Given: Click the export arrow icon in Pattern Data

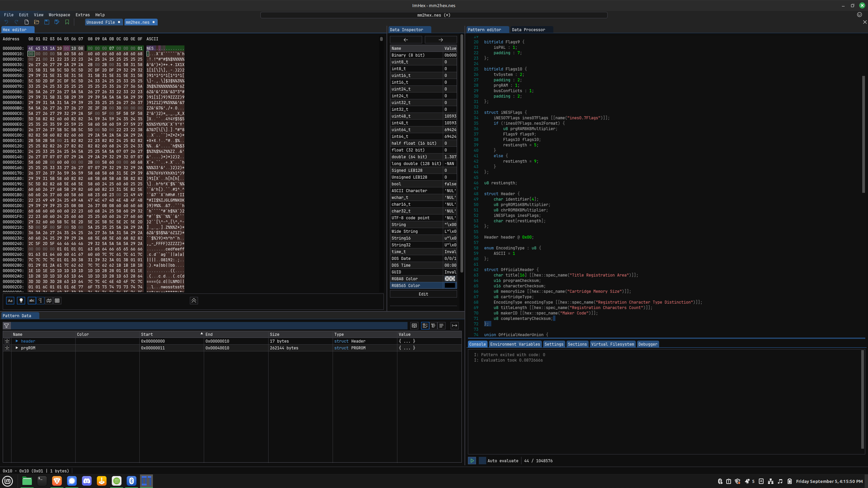Looking at the screenshot, I should pos(454,326).
